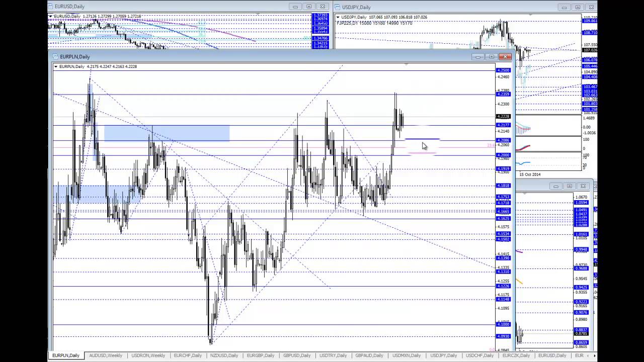Screen dimensions: 644x362
Task: Minimize the USDJPY,Daily chart window
Action: 564,7
